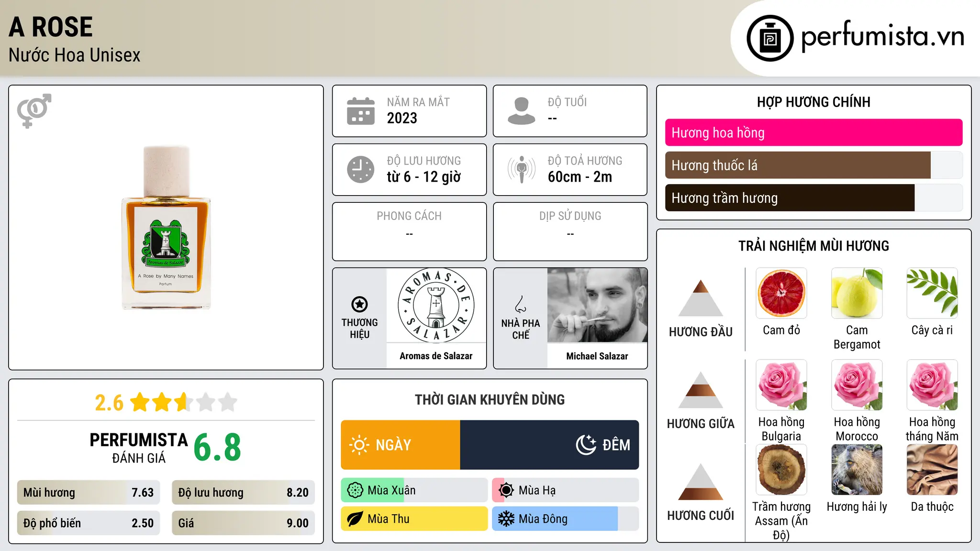Open the Cam Bergamot note image

click(857, 293)
